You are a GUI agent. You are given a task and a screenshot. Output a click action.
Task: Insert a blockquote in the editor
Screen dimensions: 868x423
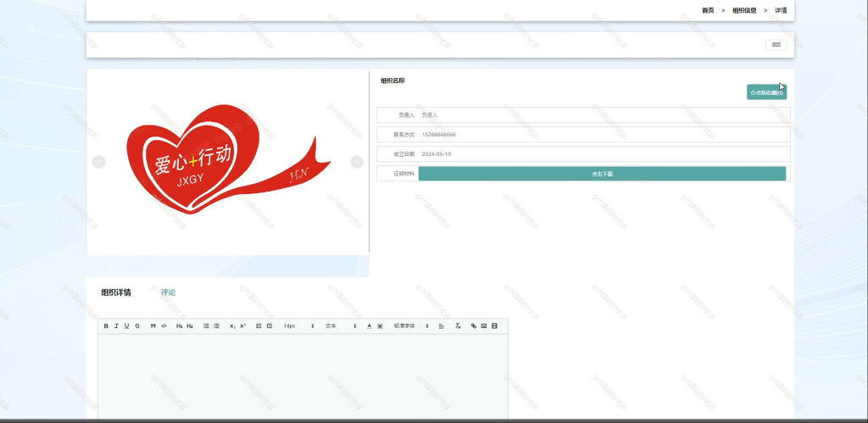(153, 326)
